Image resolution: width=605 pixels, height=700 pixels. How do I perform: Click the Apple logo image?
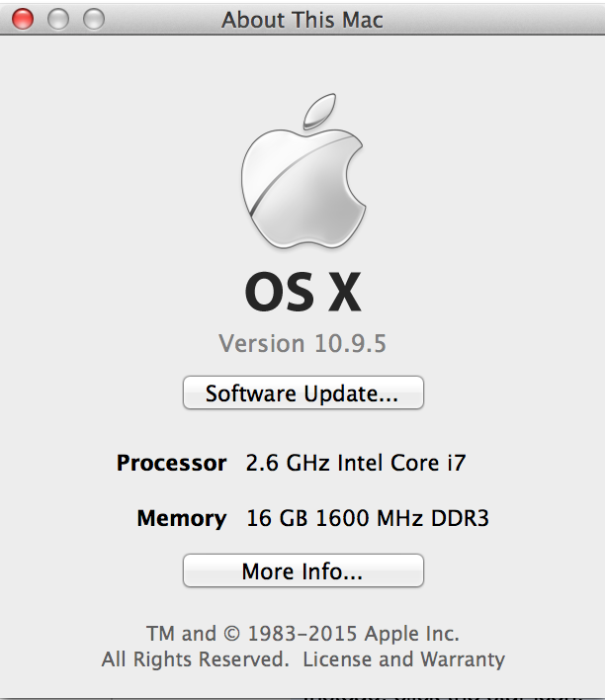point(302,176)
